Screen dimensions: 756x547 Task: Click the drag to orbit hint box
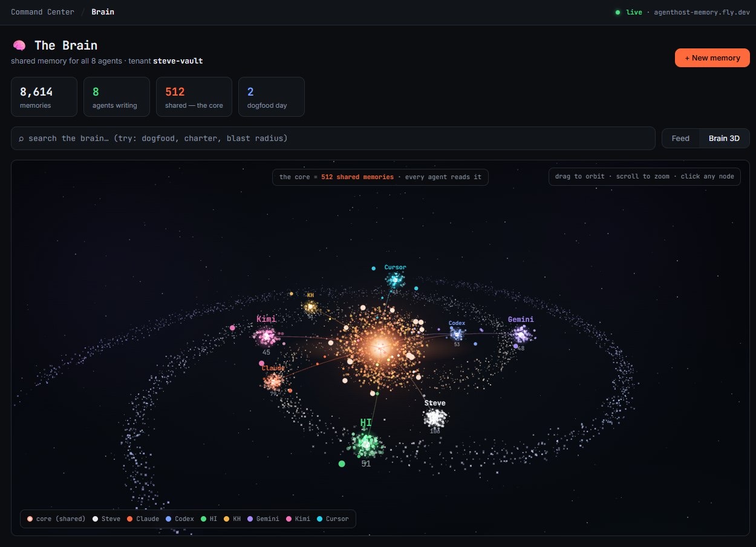pos(644,177)
